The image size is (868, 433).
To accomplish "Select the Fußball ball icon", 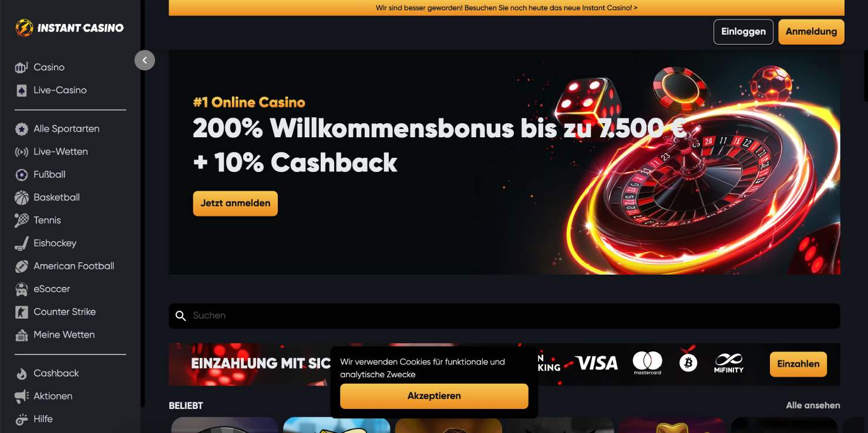I will [22, 175].
